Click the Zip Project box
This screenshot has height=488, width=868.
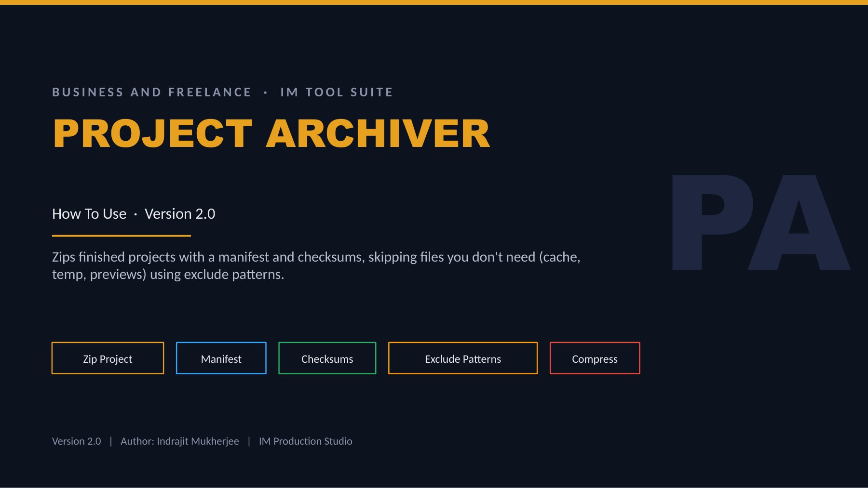coord(108,358)
